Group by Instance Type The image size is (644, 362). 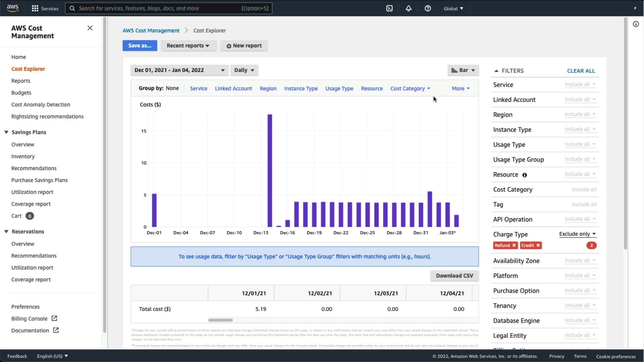coord(301,88)
